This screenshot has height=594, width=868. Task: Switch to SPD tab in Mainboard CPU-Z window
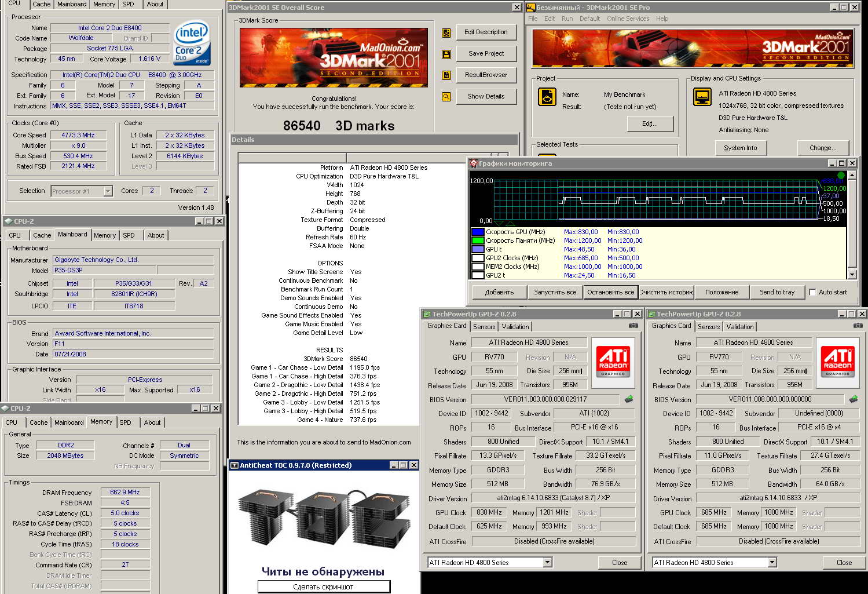(129, 235)
